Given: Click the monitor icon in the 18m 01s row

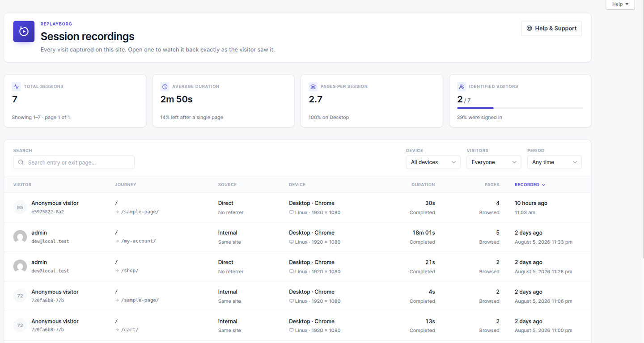Looking at the screenshot, I should point(292,242).
